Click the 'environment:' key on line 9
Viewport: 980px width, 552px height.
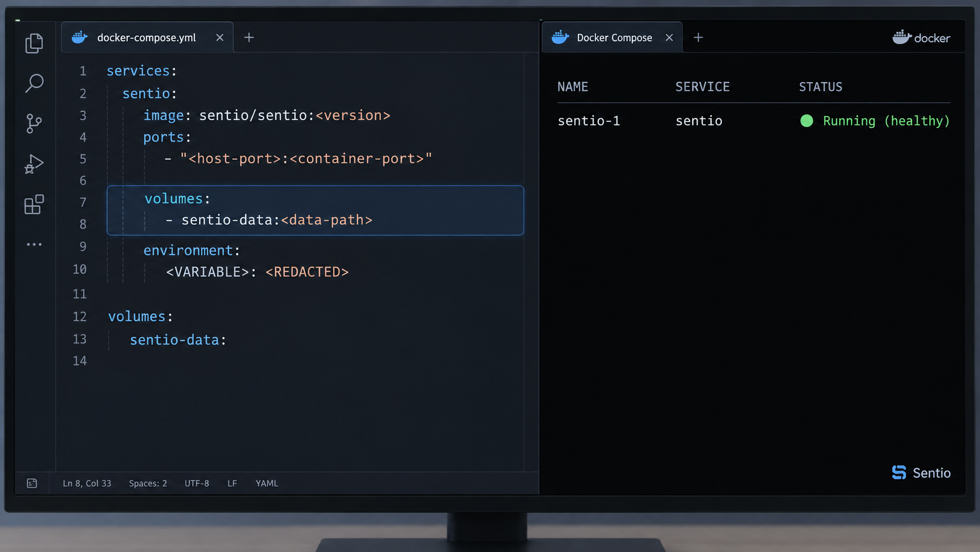[192, 250]
